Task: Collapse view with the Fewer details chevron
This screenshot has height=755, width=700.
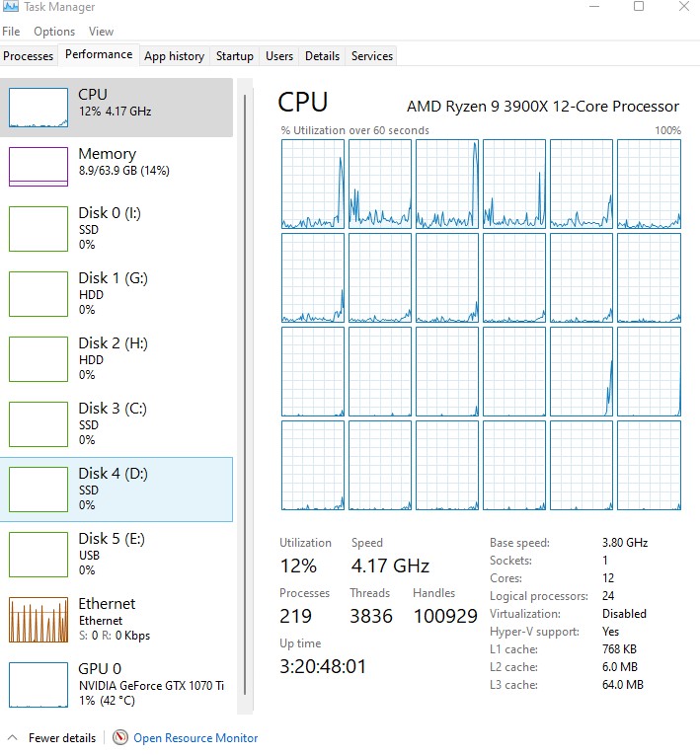Action: point(13,737)
